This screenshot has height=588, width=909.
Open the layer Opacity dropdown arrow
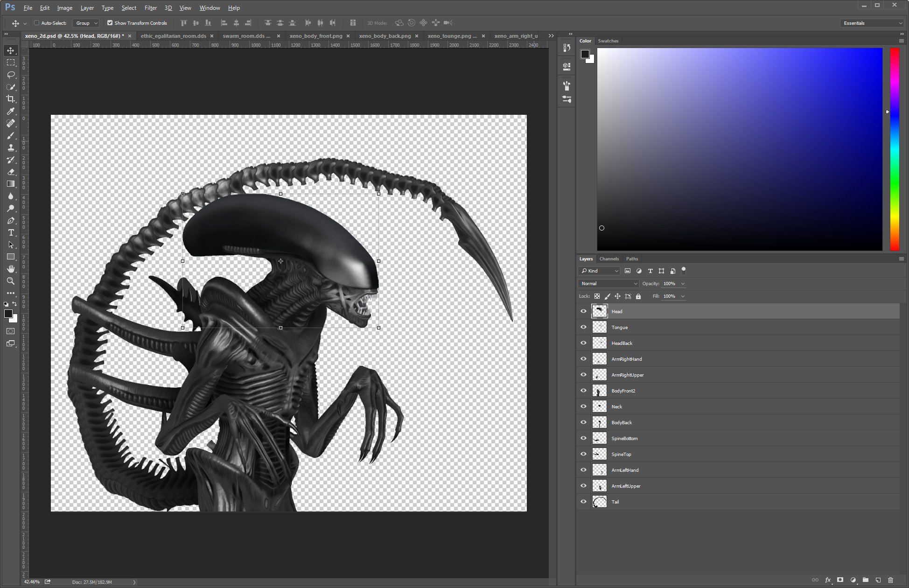[683, 284]
